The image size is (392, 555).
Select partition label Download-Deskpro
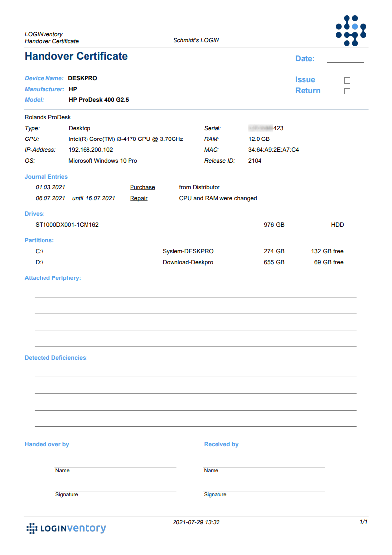pos(188,262)
